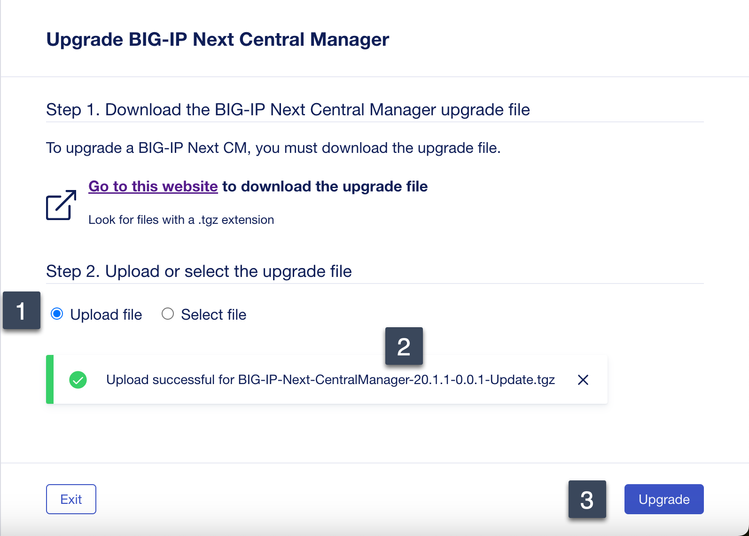749x536 pixels.
Task: Choose the Select file radio option
Action: tap(168, 314)
